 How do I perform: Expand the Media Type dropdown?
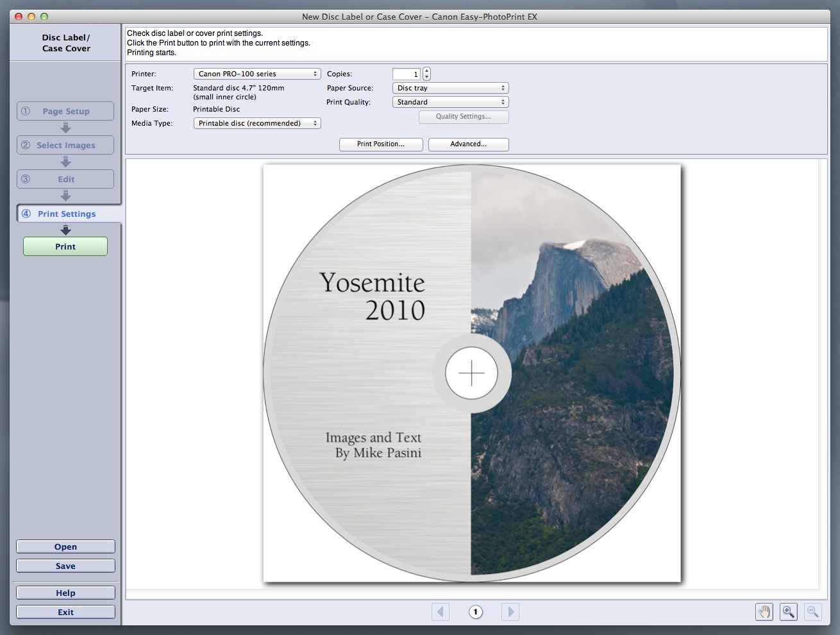coord(256,123)
